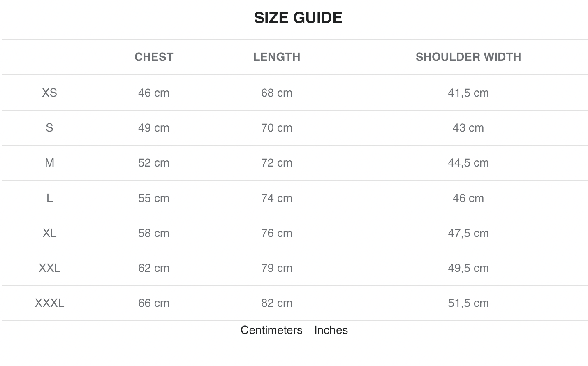
Task: Click the 55 cm chest value for L
Action: [154, 198]
